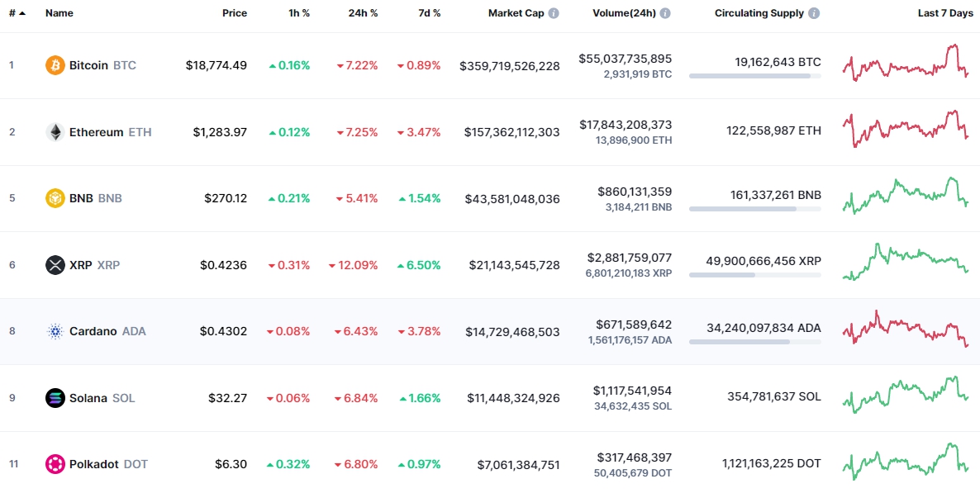The height and width of the screenshot is (493, 980).
Task: Open the Ethereum coin page link
Action: point(110,132)
